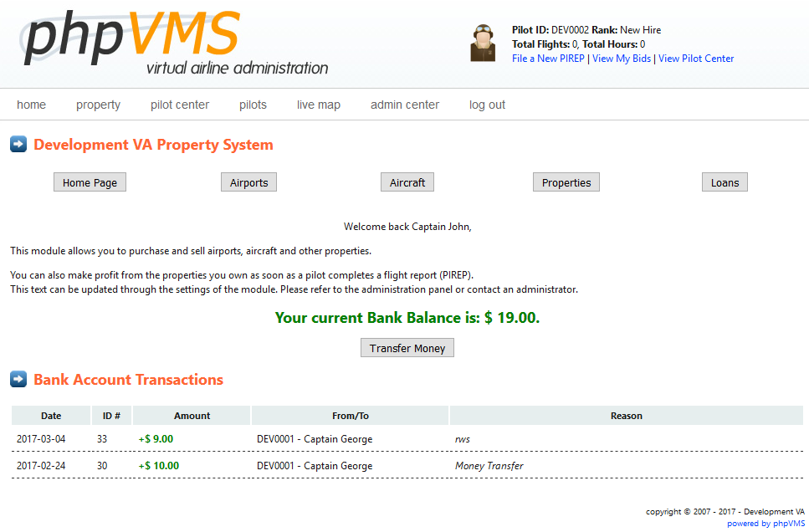Click the +$ 10.00 amount

(x=159, y=465)
